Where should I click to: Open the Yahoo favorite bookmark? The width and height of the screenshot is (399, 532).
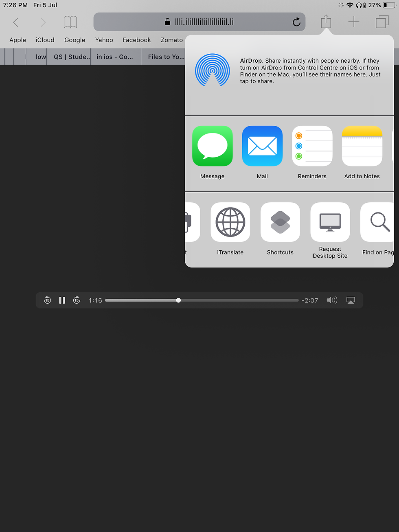tap(104, 40)
